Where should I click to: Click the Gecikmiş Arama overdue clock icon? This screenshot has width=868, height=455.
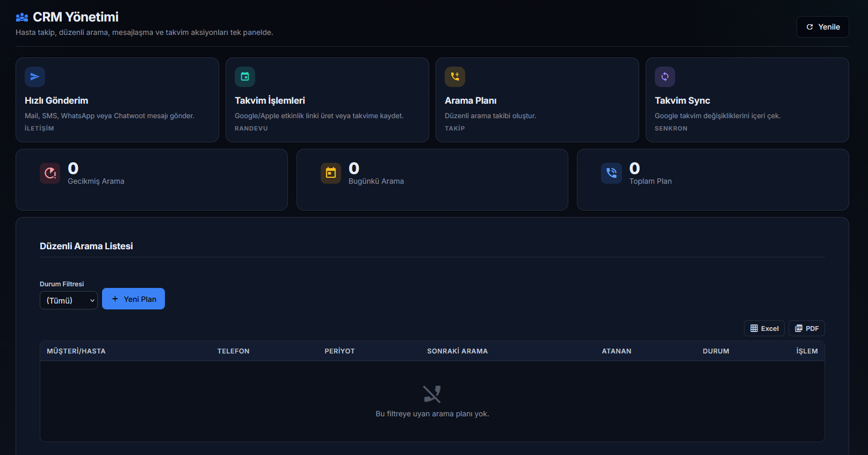pyautogui.click(x=50, y=173)
